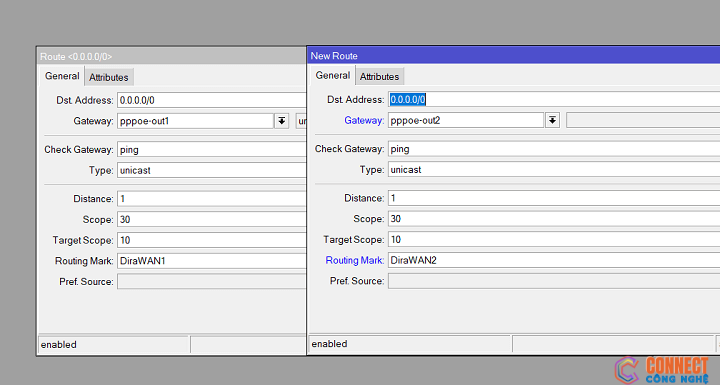Viewport: 720px width, 385px height.
Task: Click blue Routing Mark label in New Route
Action: 354,260
